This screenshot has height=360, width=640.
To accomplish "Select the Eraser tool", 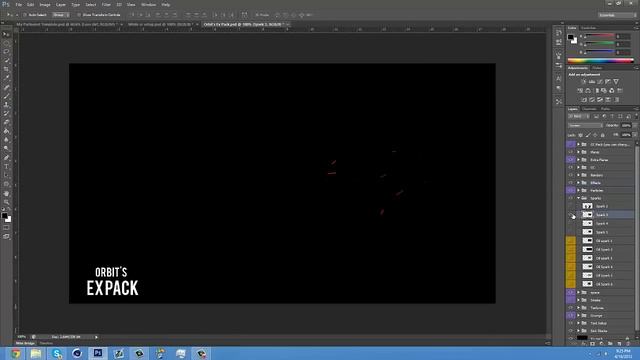I will click(x=6, y=122).
